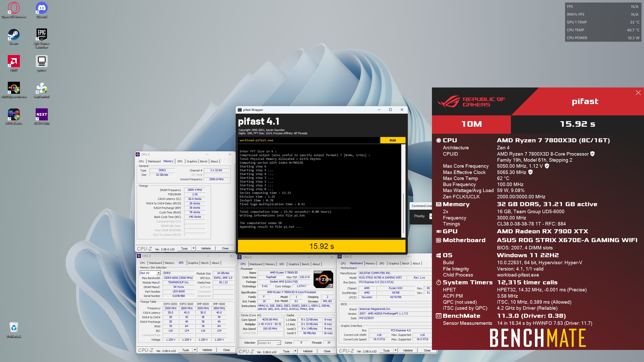Click the CPU-Z SPD window title icon
This screenshot has width=644, height=362.
coord(139,256)
